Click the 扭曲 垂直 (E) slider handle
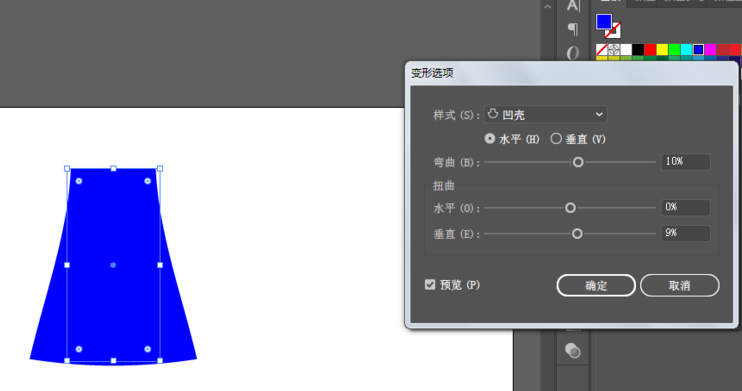This screenshot has width=742, height=391. pos(577,234)
